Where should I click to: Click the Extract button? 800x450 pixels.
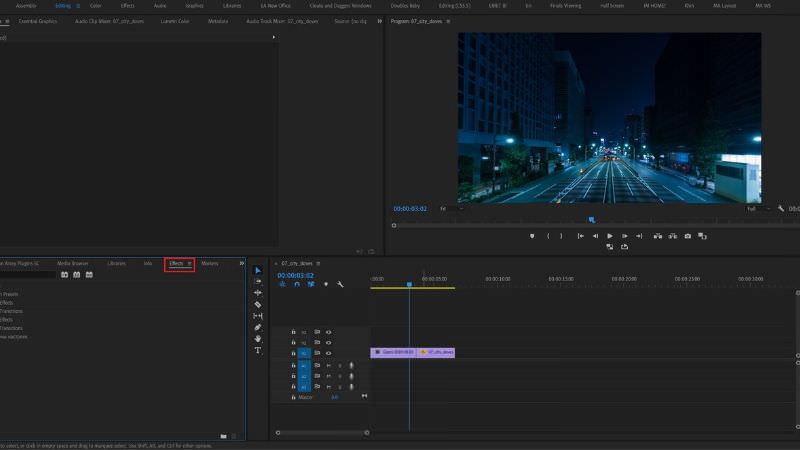(x=673, y=236)
